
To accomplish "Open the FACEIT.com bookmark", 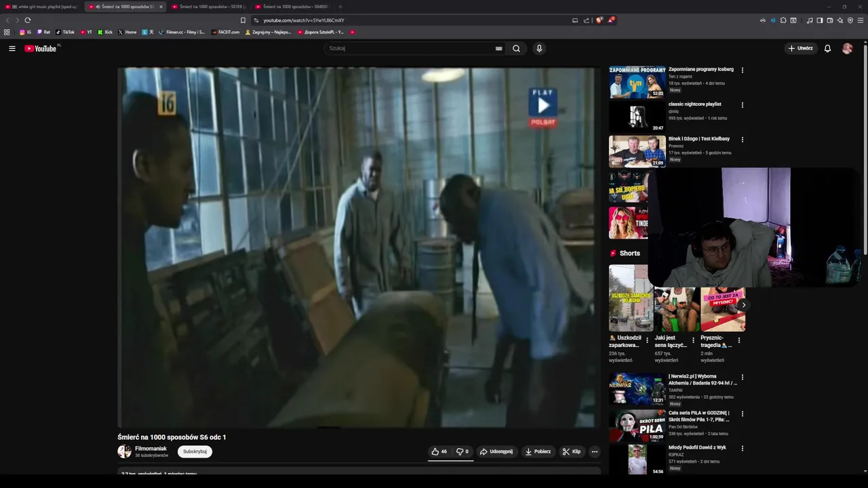I will 225,32.
